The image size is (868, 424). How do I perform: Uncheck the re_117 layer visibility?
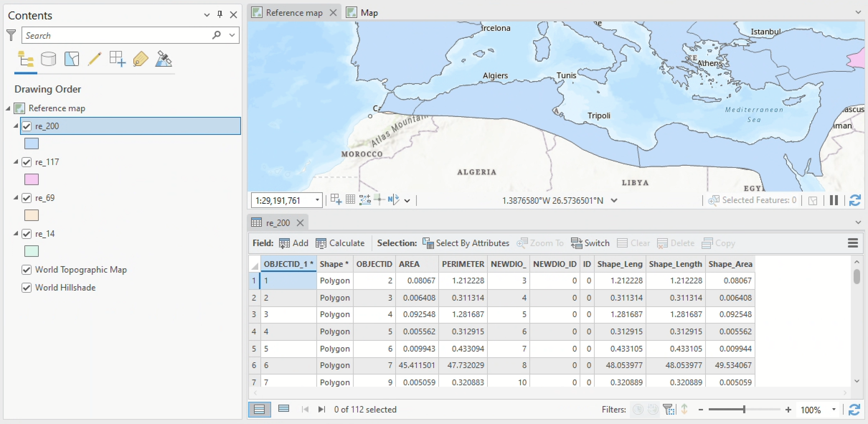[27, 162]
